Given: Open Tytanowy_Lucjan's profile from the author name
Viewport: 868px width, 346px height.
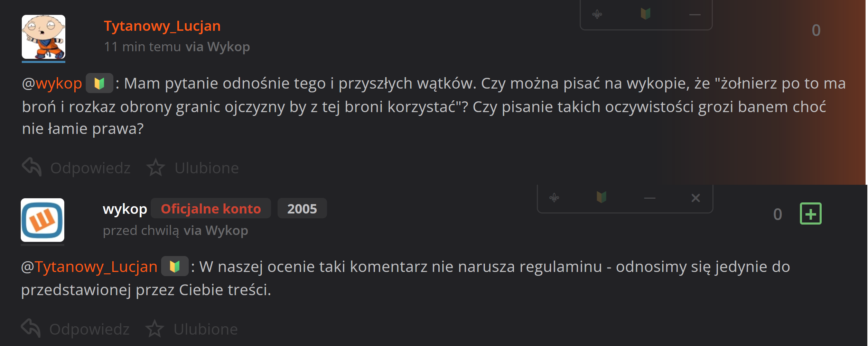Looking at the screenshot, I should (162, 26).
